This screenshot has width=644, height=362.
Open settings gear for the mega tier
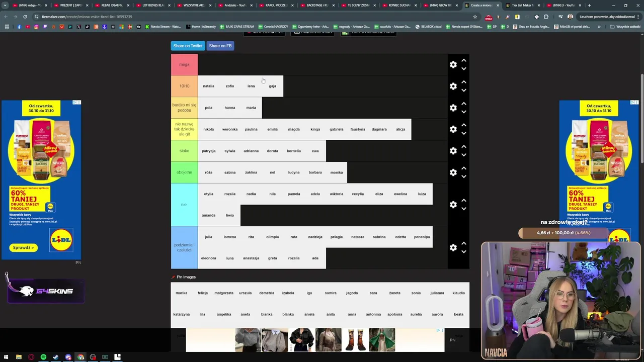(x=453, y=65)
